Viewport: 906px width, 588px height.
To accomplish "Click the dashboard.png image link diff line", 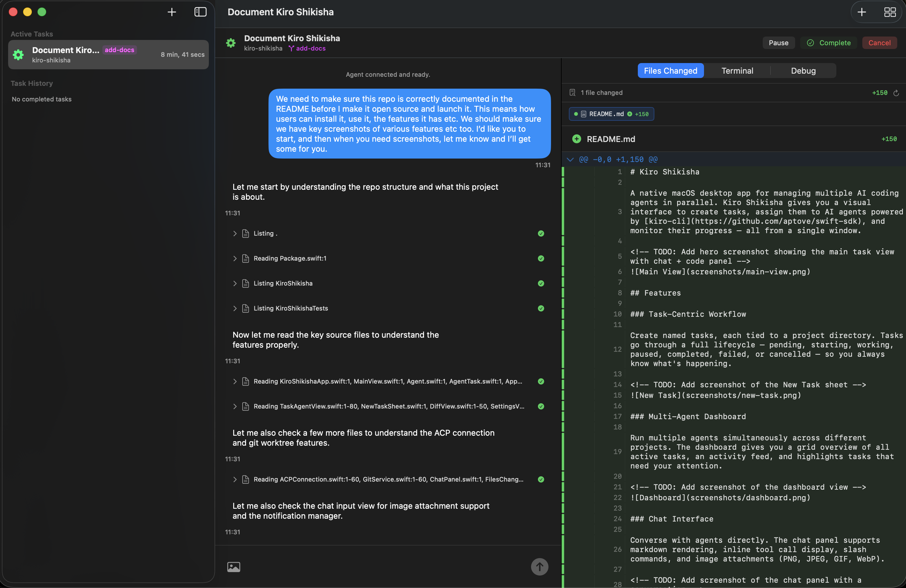I will coord(720,498).
